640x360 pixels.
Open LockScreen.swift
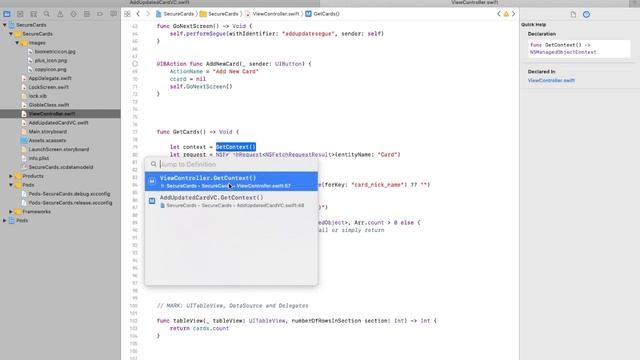pos(48,87)
